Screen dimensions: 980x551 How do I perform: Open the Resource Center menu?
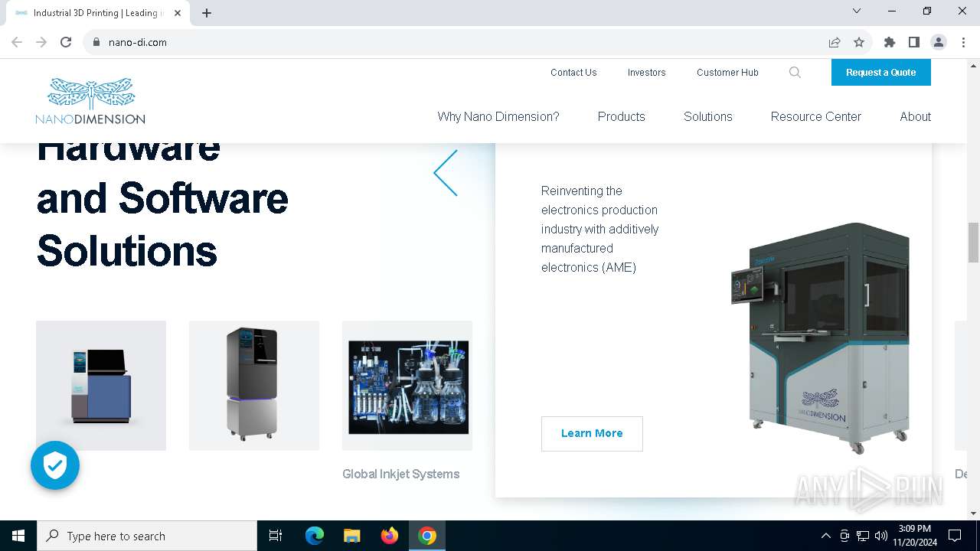pyautogui.click(x=816, y=116)
